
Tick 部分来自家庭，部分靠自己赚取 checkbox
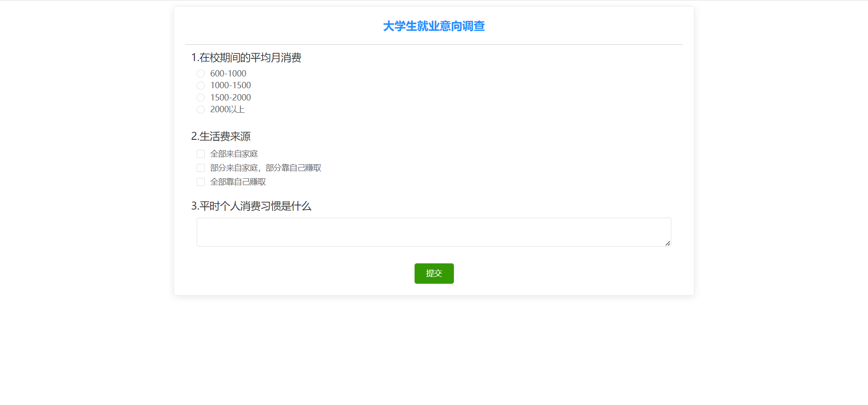(x=201, y=168)
